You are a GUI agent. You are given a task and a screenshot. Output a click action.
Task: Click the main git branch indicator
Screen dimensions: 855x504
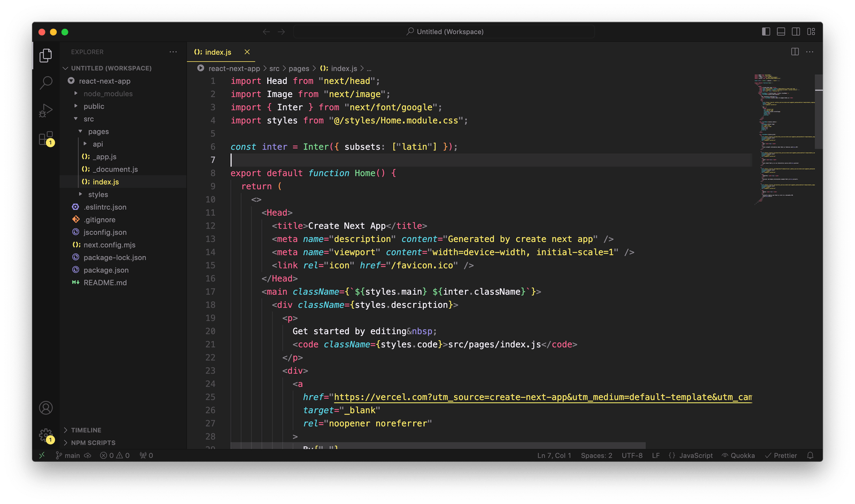(x=68, y=455)
